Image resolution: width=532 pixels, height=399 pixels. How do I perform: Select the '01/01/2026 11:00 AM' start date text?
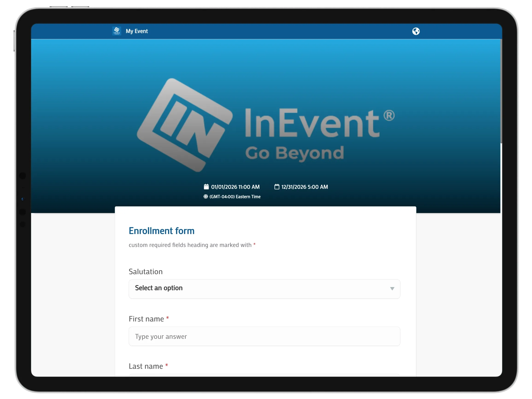point(235,187)
